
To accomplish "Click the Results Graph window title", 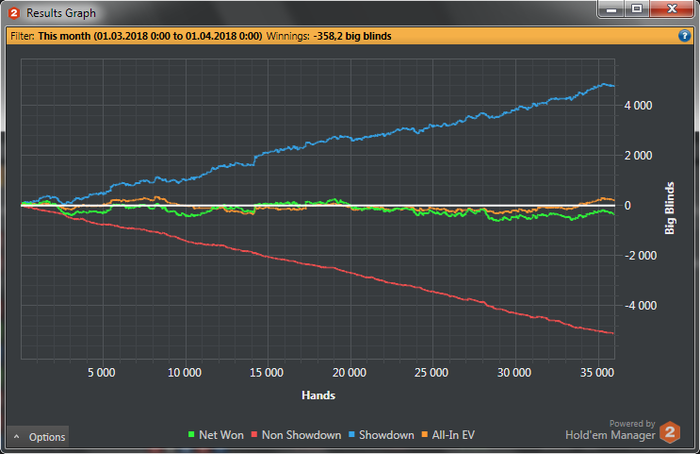I will [61, 13].
